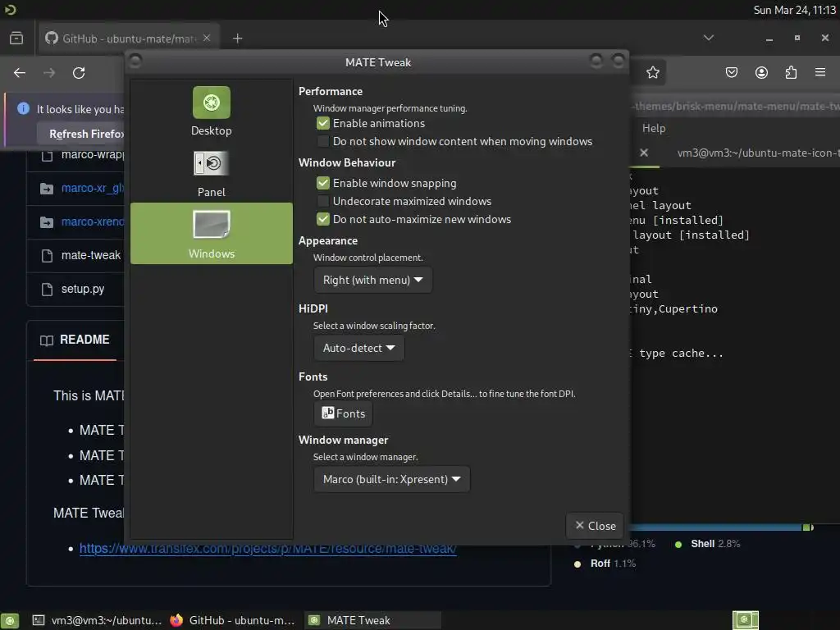Bookmark this page with the star icon

point(652,72)
